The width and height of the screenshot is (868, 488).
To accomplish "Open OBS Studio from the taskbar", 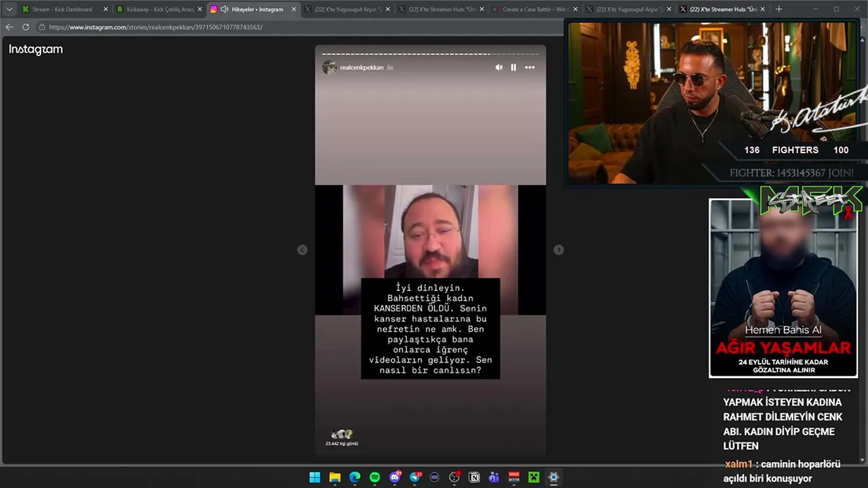I will pyautogui.click(x=454, y=477).
